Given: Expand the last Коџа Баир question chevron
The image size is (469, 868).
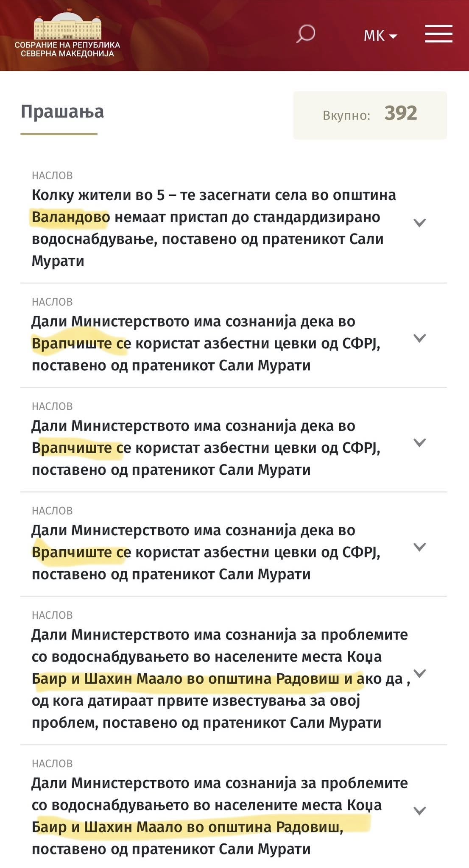Looking at the screenshot, I should pyautogui.click(x=419, y=811).
